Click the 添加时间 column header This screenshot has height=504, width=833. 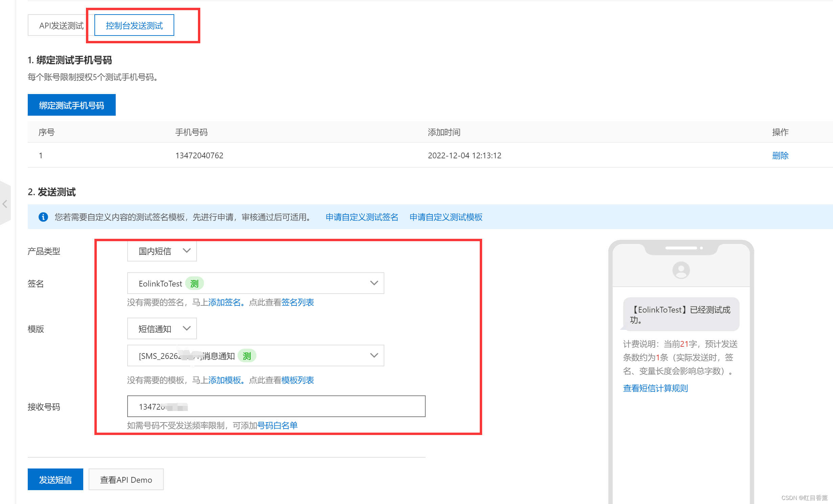tap(444, 132)
